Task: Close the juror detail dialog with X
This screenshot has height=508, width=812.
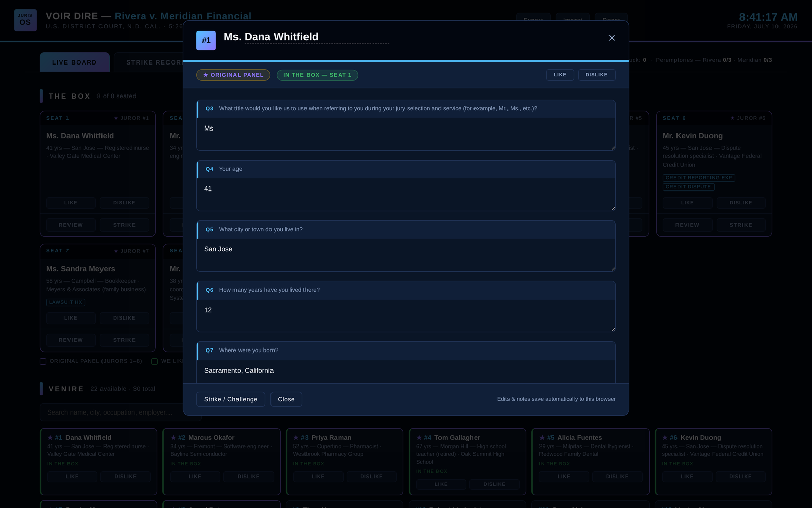Action: click(612, 38)
